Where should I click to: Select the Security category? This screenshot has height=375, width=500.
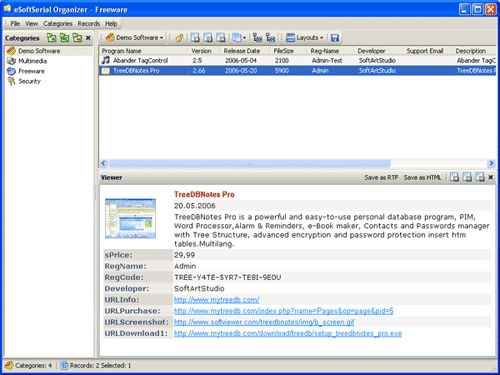pyautogui.click(x=29, y=81)
